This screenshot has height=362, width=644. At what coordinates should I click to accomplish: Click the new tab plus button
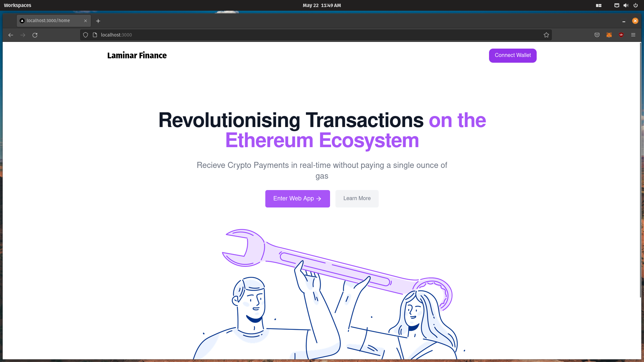pyautogui.click(x=98, y=21)
